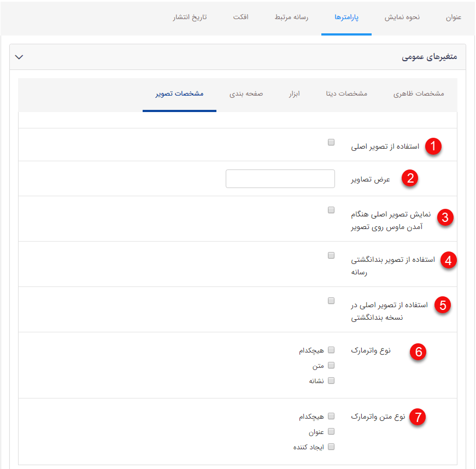Open the مشخصات تصویر sub-tab
Image resolution: width=476 pixels, height=469 pixels.
179,93
